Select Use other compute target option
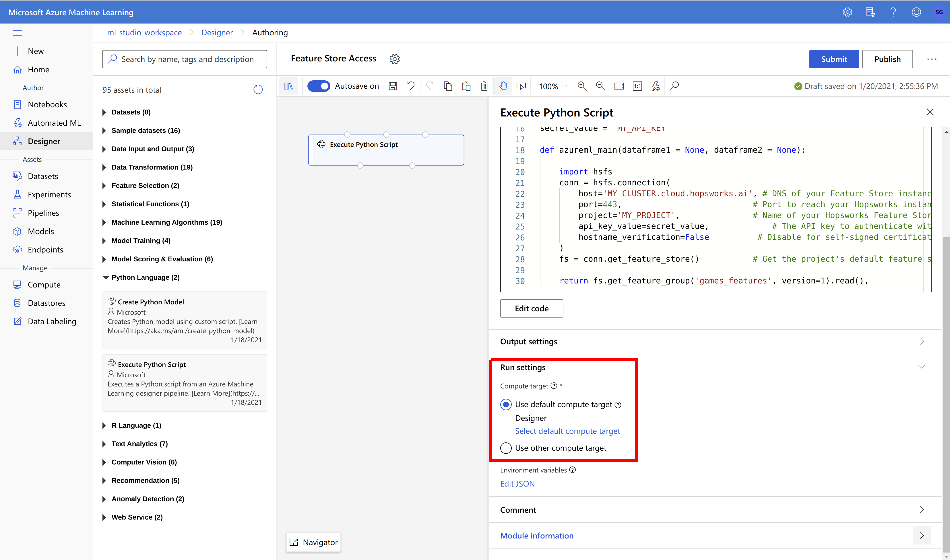Viewport: 950px width, 560px height. click(x=506, y=448)
